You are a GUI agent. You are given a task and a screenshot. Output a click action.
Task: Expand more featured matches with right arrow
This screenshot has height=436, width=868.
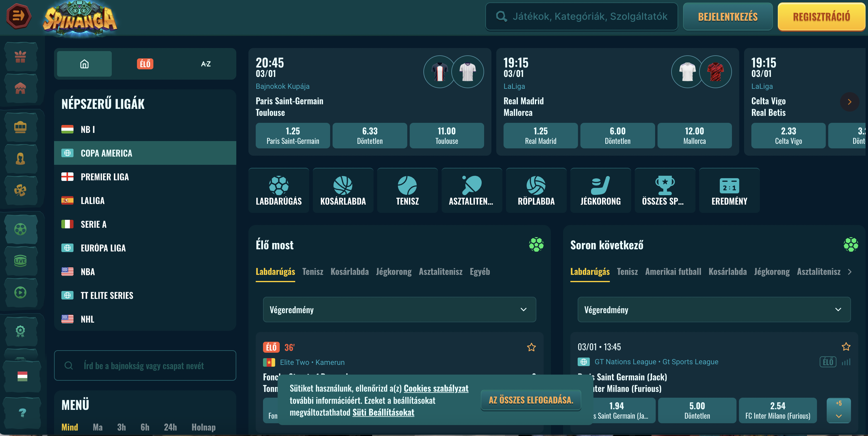pyautogui.click(x=849, y=102)
